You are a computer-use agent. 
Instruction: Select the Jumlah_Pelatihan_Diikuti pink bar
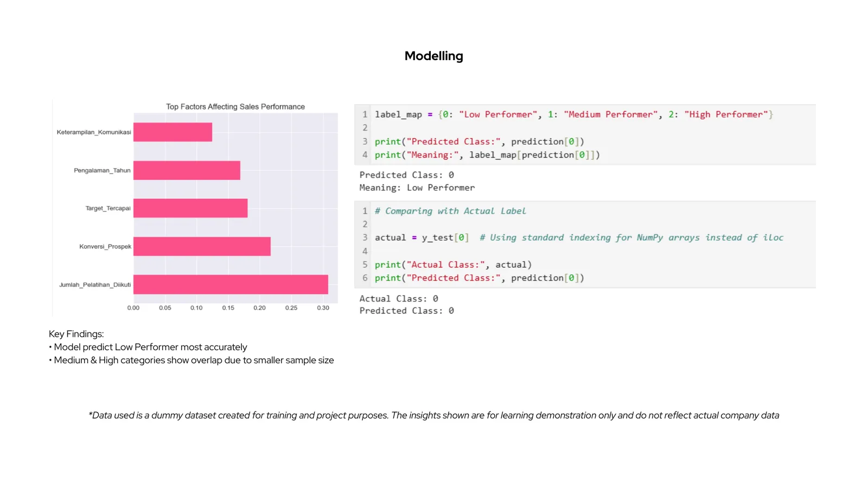(x=231, y=284)
